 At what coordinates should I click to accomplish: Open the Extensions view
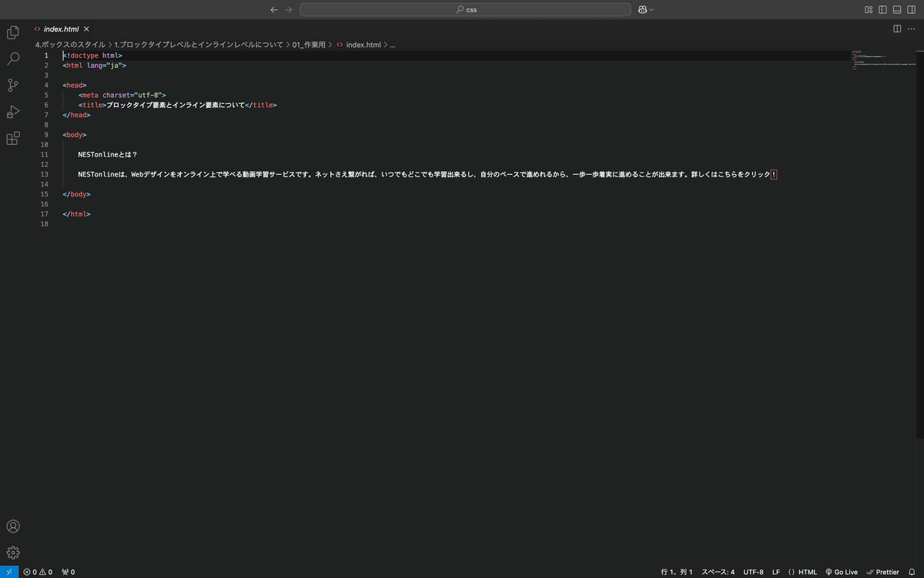12,138
